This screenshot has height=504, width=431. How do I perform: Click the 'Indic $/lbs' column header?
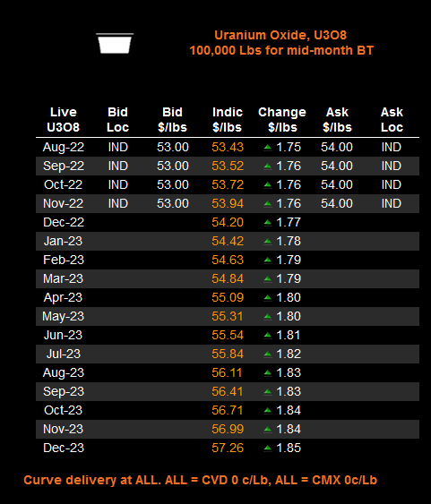tap(227, 120)
